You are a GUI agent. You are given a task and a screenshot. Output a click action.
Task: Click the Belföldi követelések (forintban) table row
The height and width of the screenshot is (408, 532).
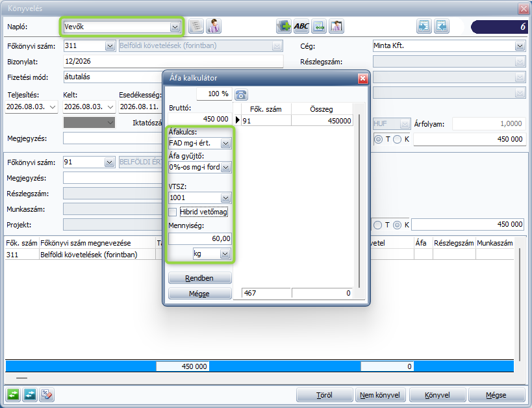click(260, 255)
